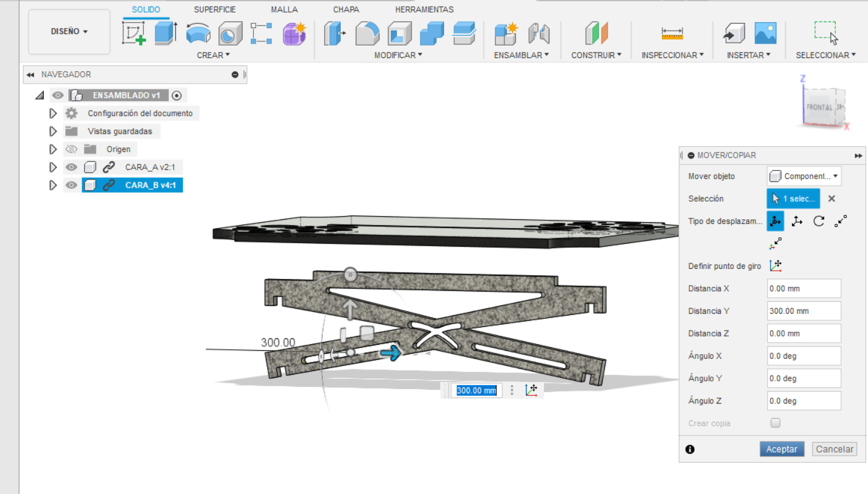This screenshot has height=494, width=868.
Task: Open the info icon in Mover/Copiar dialog
Action: [x=689, y=449]
